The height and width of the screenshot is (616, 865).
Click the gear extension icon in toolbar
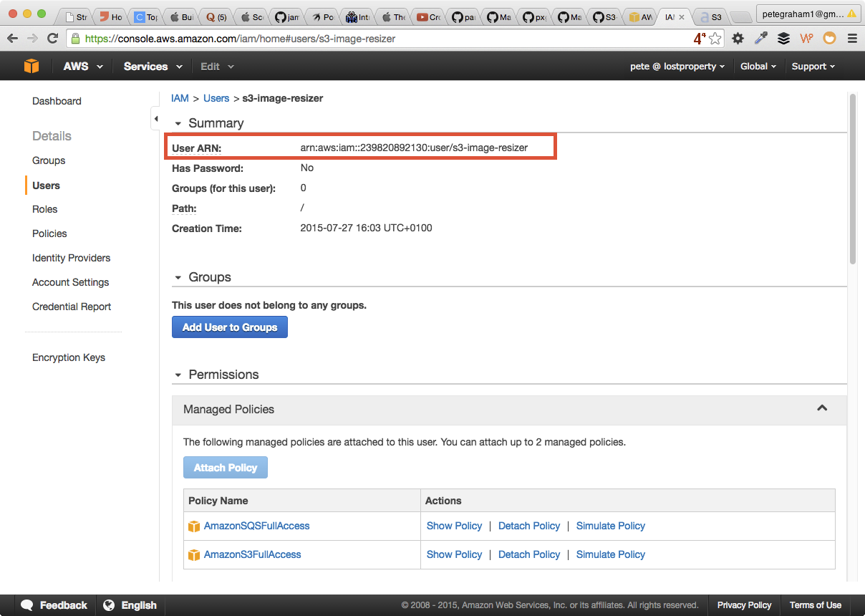pyautogui.click(x=738, y=39)
